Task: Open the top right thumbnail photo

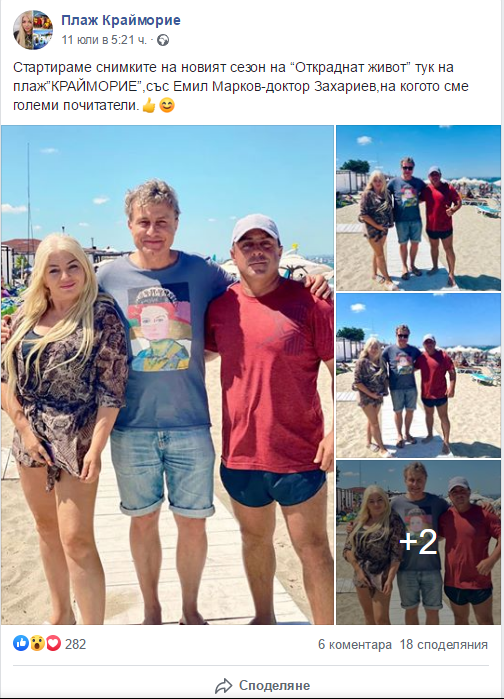Action: click(x=418, y=208)
